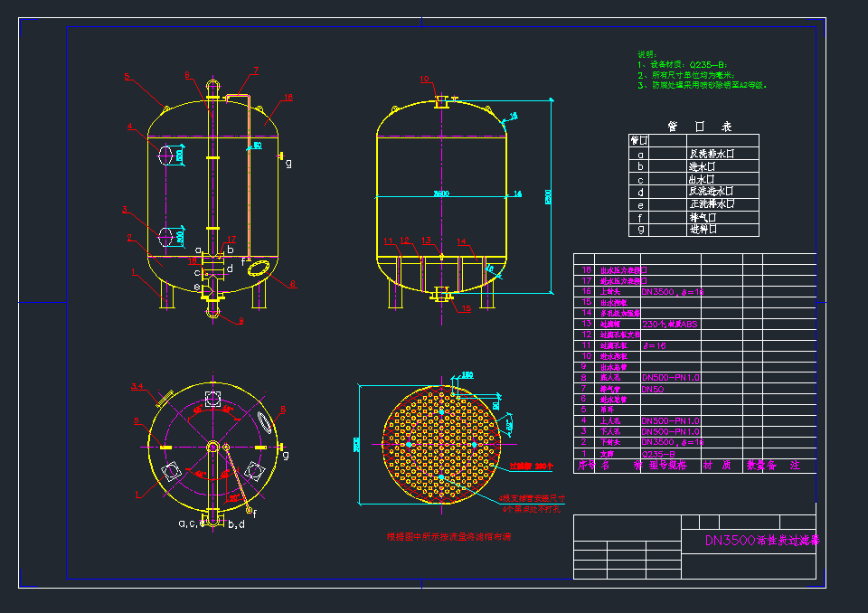Click the green Q235-B material note
The height and width of the screenshot is (613, 868).
click(693, 65)
